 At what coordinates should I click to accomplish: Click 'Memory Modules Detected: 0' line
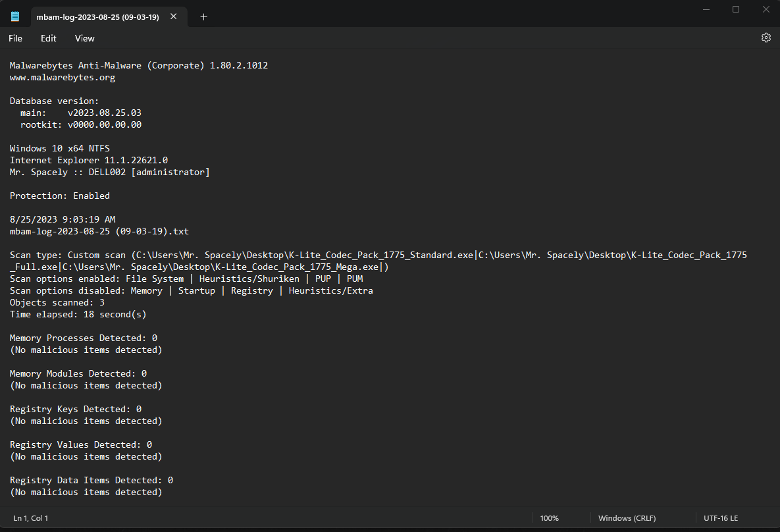[78, 374]
